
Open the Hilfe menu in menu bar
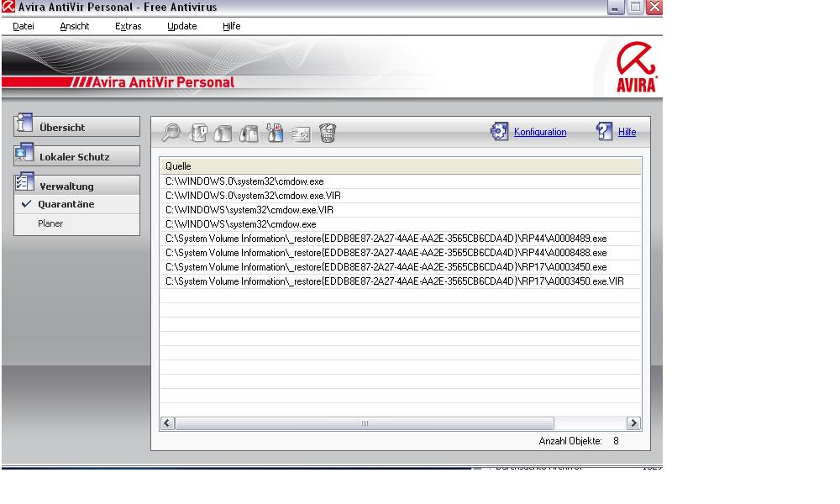[232, 26]
